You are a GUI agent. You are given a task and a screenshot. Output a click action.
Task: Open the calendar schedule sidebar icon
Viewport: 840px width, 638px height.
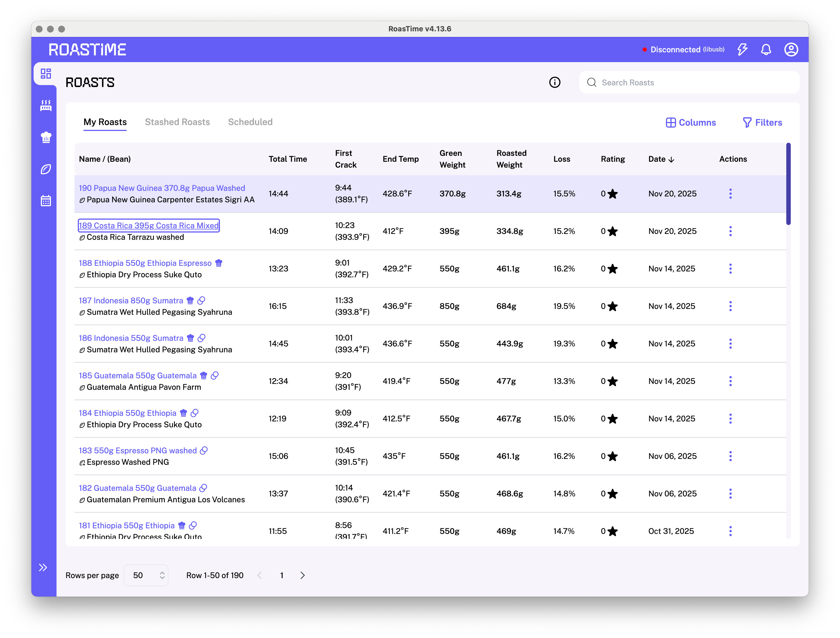click(46, 201)
